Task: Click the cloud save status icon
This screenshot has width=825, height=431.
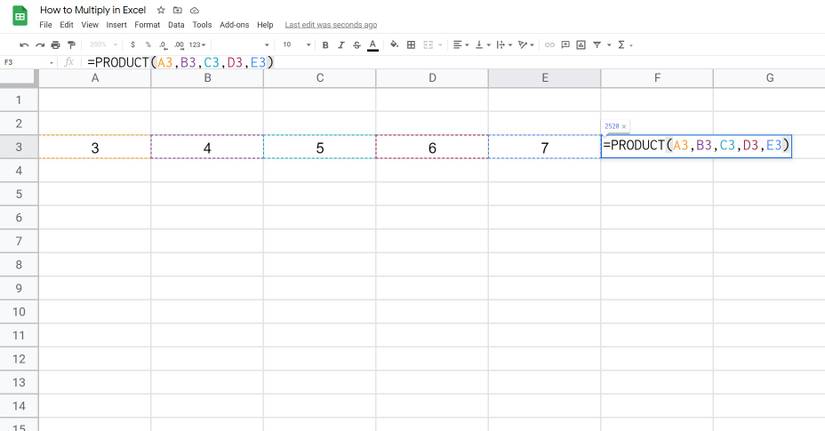Action: 195,10
